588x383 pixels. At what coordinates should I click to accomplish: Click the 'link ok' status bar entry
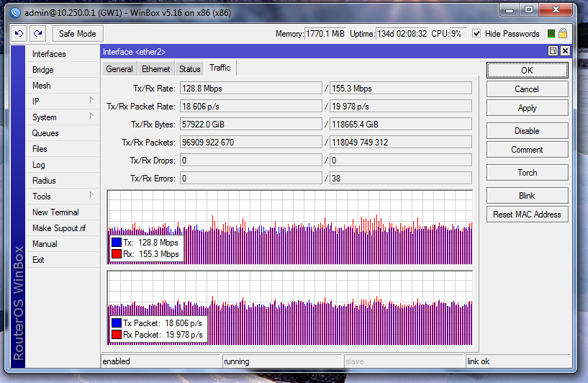tap(518, 361)
